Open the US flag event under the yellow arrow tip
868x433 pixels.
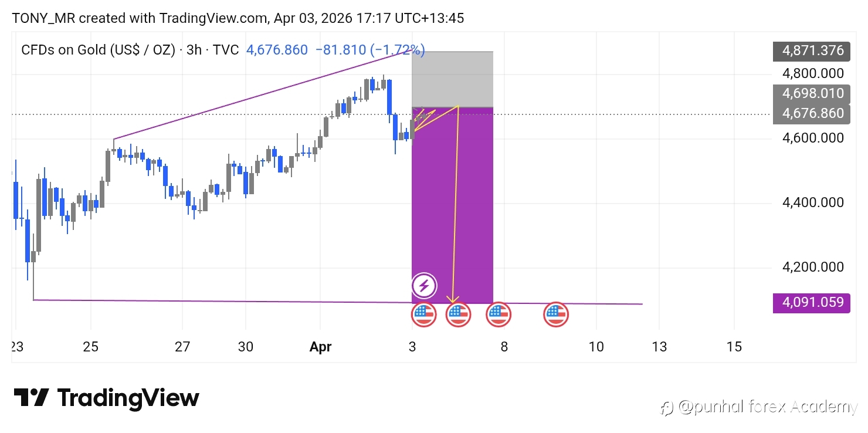pyautogui.click(x=459, y=314)
